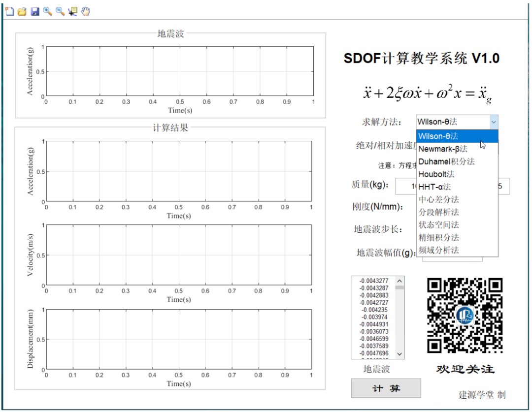Click the Displacement(mm) plot area
Screen dimensions: 532x412
179,339
